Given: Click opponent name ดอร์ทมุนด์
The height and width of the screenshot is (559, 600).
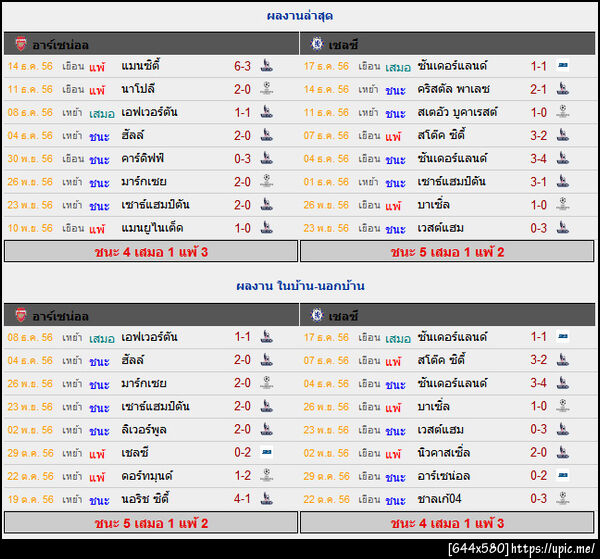Looking at the screenshot, I should 147,476.
